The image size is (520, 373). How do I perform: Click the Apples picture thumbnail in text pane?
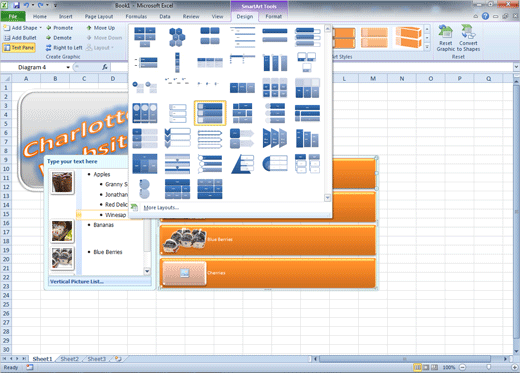(62, 182)
